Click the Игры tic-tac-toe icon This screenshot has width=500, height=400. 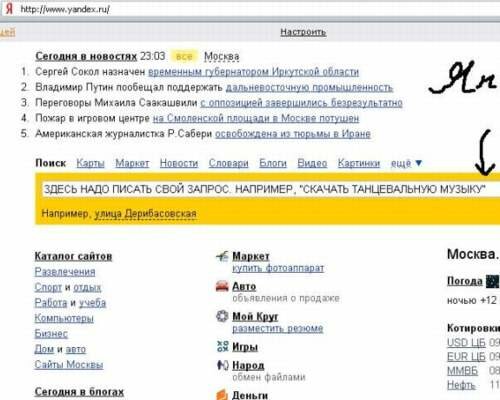pyautogui.click(x=222, y=346)
